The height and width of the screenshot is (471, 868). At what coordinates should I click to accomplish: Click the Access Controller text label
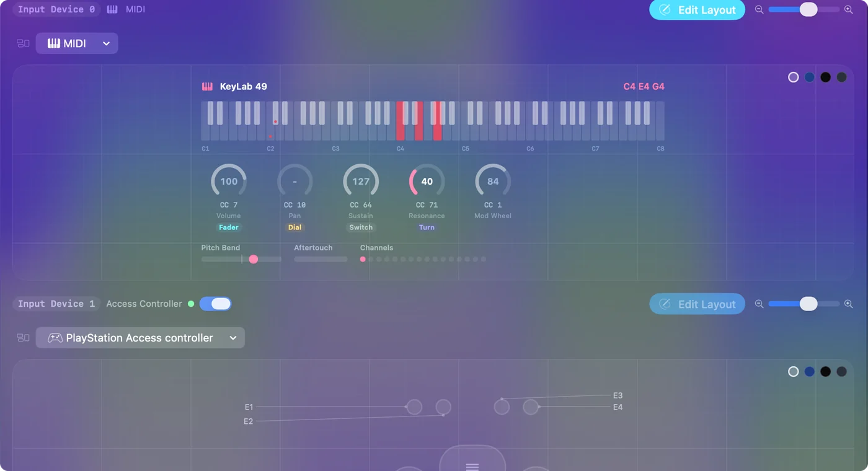(x=144, y=304)
